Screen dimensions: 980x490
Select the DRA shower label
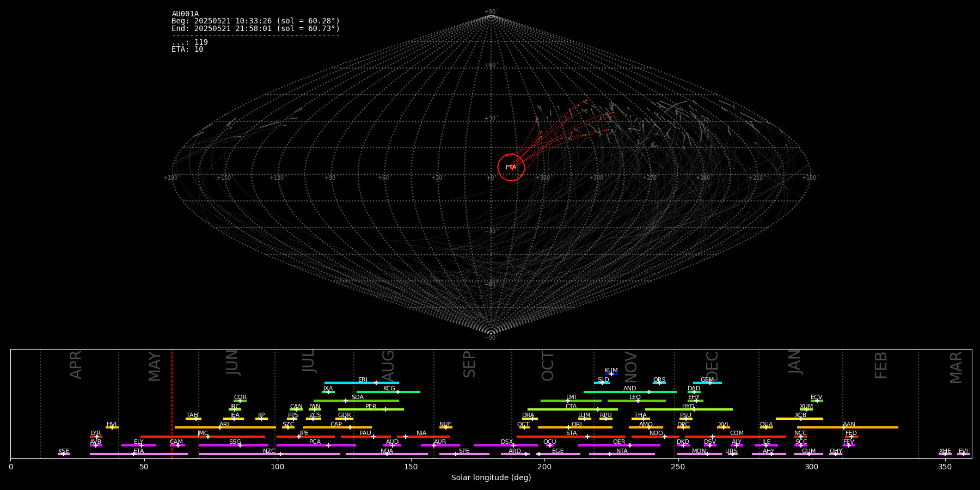[528, 415]
